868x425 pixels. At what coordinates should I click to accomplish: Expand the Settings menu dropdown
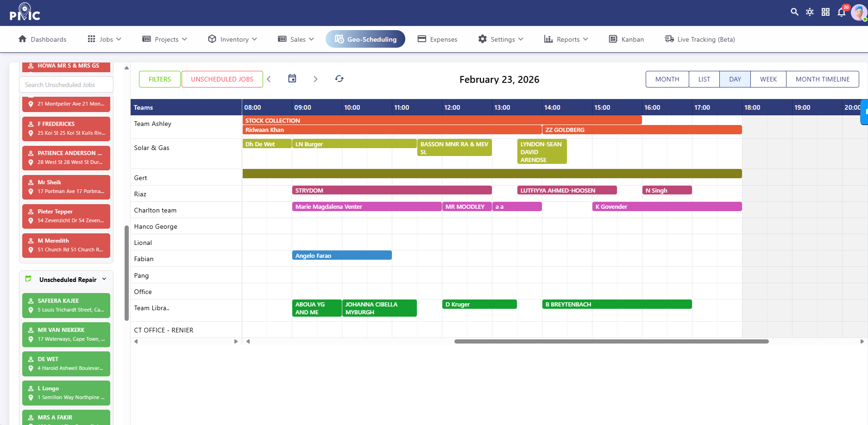pos(521,39)
